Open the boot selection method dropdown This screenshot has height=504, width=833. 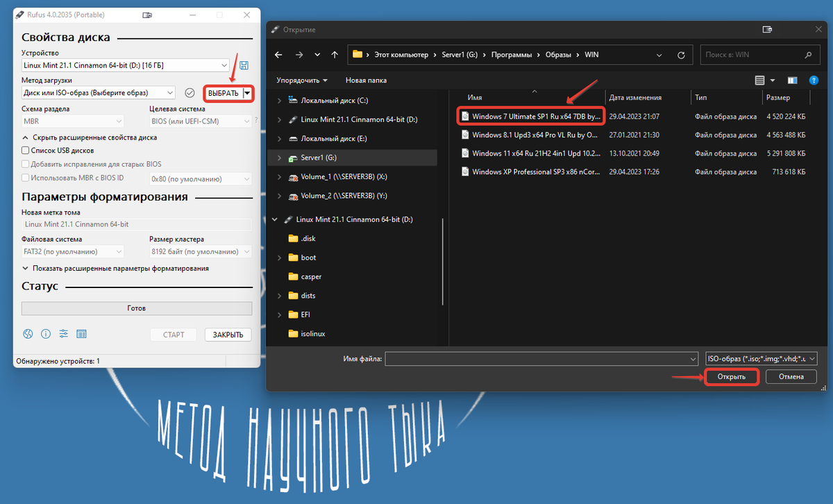pyautogui.click(x=171, y=92)
